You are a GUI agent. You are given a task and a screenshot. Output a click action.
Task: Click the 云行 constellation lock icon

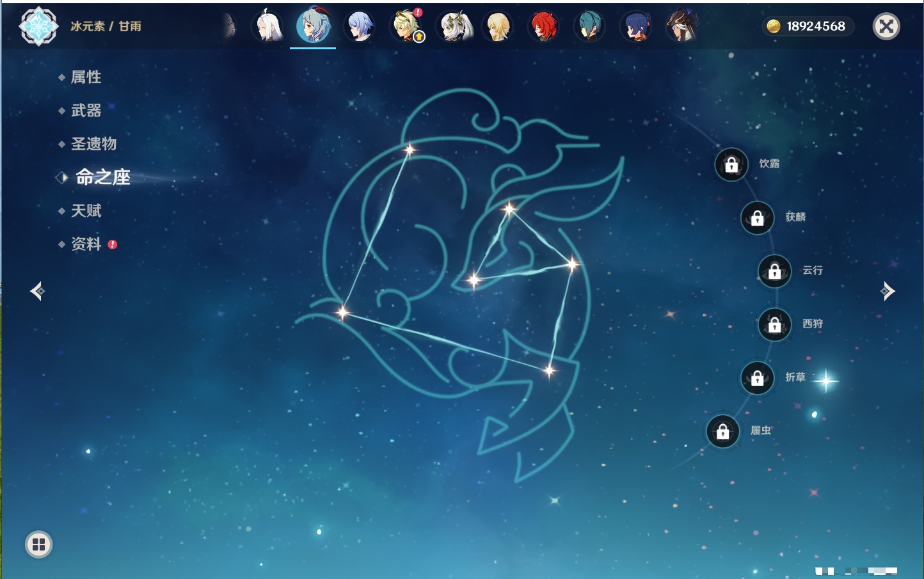[x=774, y=271]
